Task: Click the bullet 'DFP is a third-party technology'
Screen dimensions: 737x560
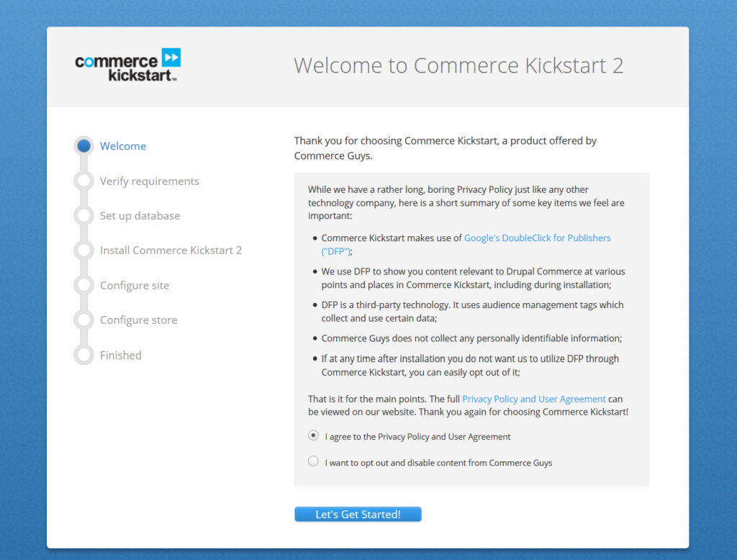Action: [x=472, y=311]
